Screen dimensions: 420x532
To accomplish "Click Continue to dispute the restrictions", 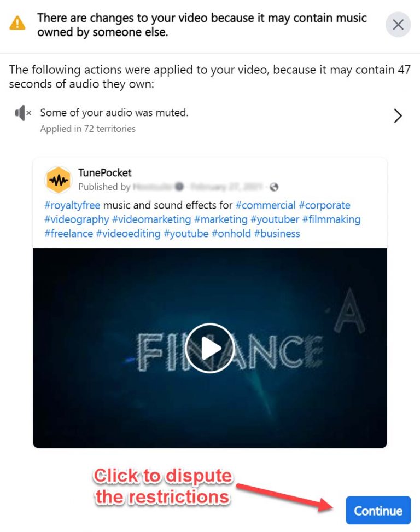I will [378, 510].
